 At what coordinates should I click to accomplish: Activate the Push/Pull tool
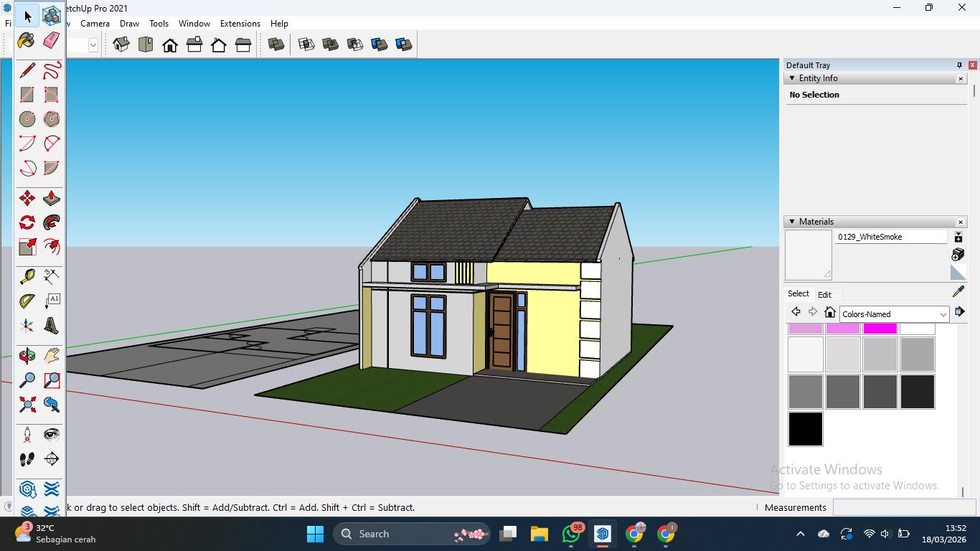click(x=51, y=199)
